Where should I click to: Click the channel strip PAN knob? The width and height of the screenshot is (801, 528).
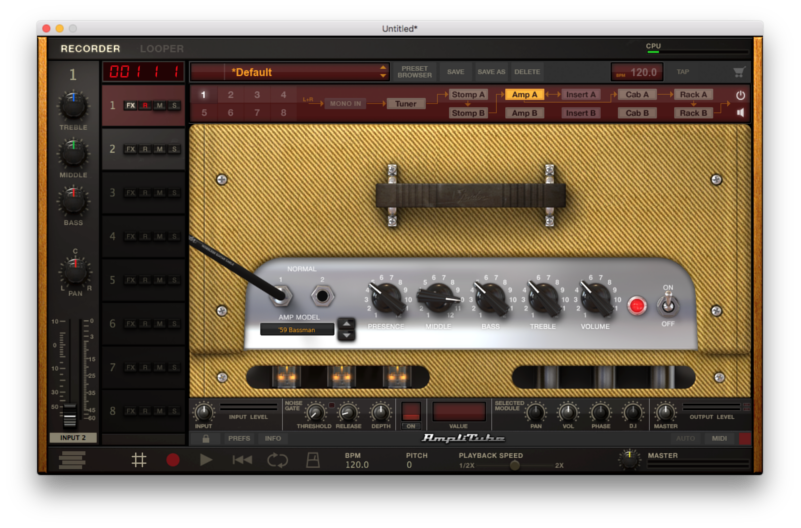point(75,271)
